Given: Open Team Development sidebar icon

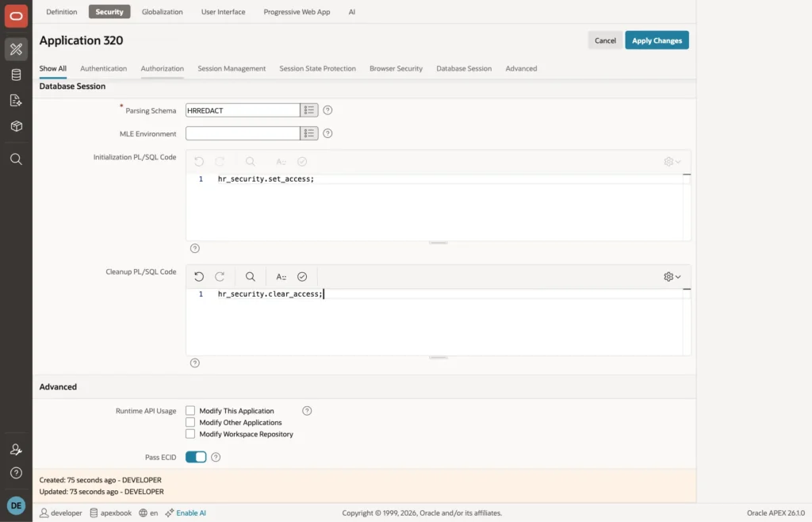Looking at the screenshot, I should pyautogui.click(x=16, y=101).
